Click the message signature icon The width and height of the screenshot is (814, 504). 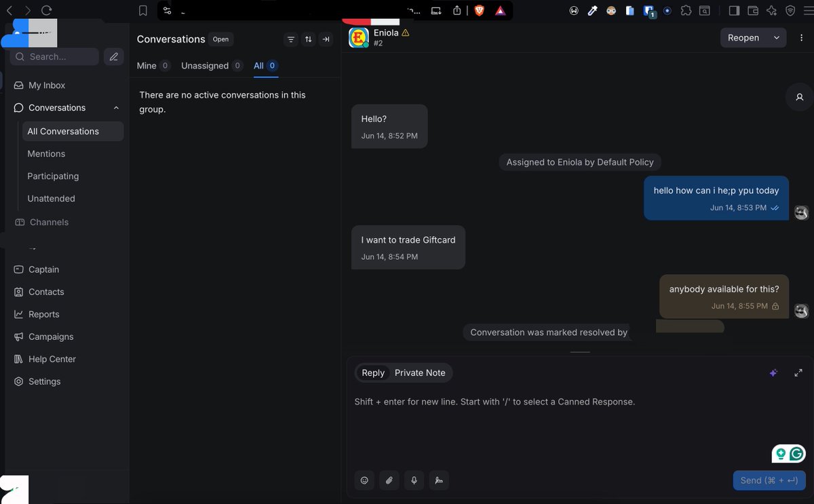tap(439, 480)
